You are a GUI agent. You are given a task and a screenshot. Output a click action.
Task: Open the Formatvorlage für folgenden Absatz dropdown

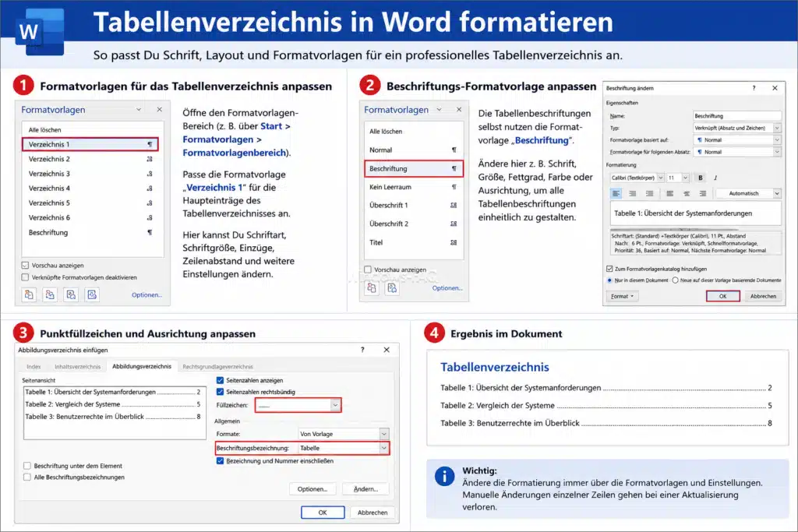click(777, 152)
